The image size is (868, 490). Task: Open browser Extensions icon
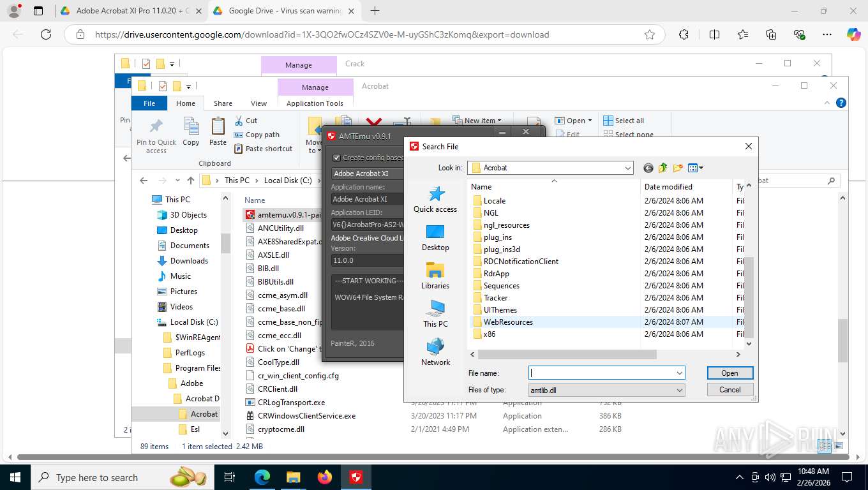coord(684,34)
